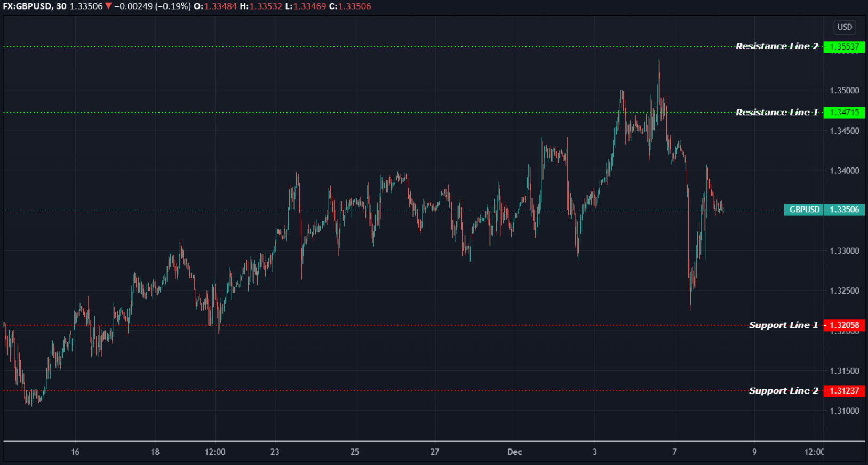Image resolution: width=868 pixels, height=465 pixels.
Task: Click the Dec month label on time axis
Action: 515,452
